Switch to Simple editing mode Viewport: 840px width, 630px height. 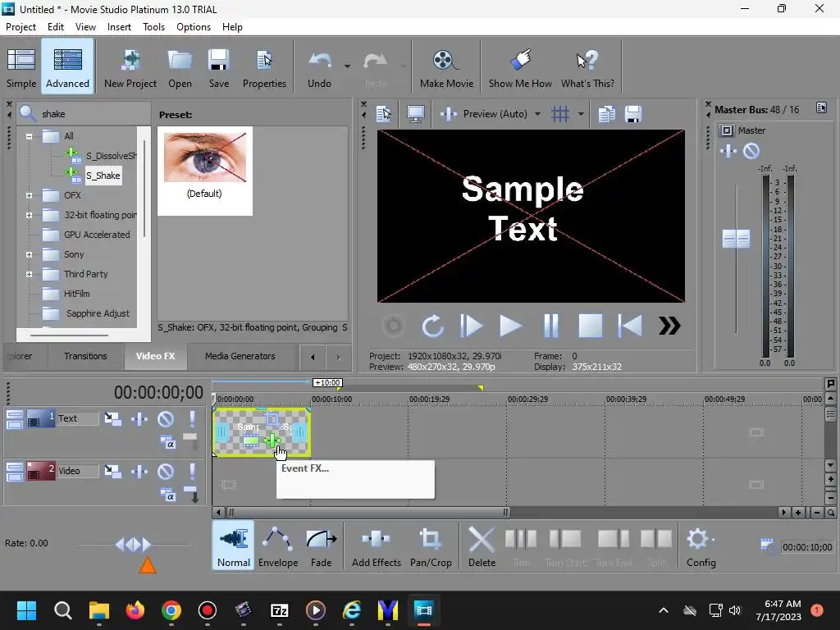(x=21, y=67)
